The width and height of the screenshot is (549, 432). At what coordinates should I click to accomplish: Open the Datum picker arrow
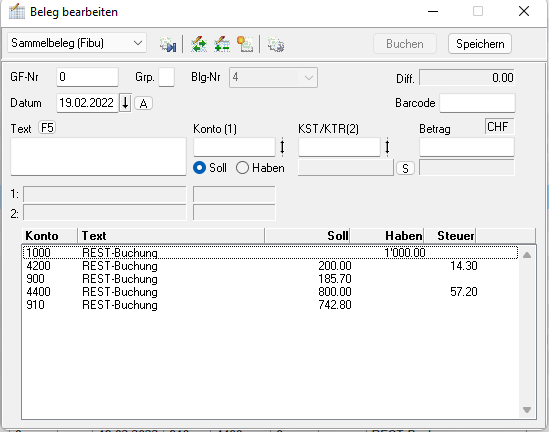pyautogui.click(x=125, y=103)
